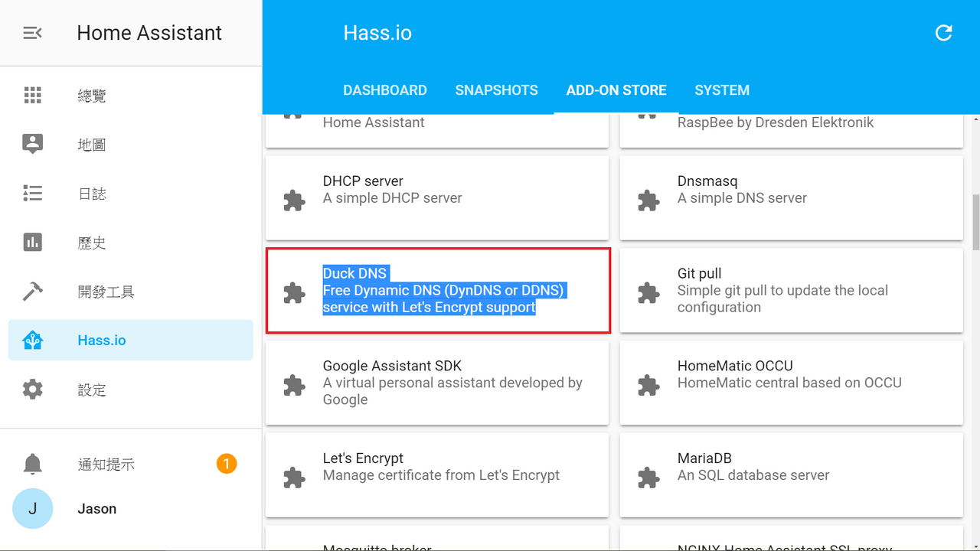Click the DHCP server puzzle icon
The width and height of the screenshot is (980, 551).
294,201
